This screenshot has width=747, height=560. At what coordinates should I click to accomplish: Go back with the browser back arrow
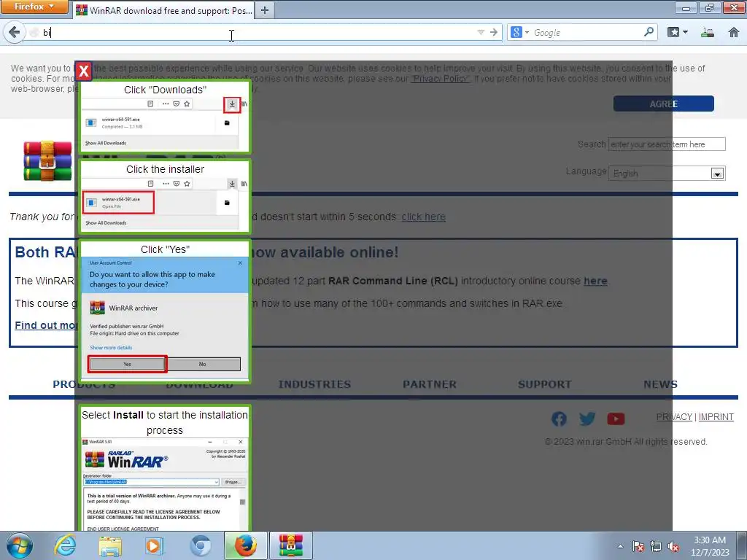(x=15, y=32)
